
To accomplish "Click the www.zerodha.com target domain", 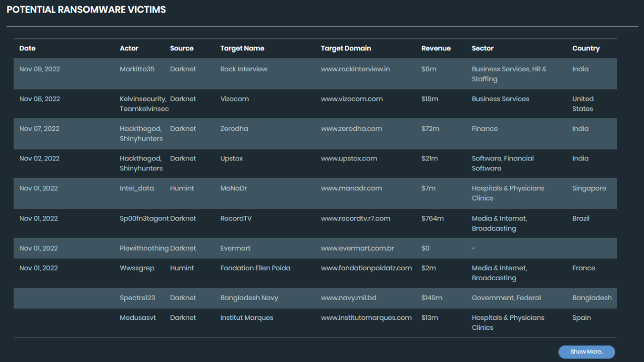I will pos(351,129).
